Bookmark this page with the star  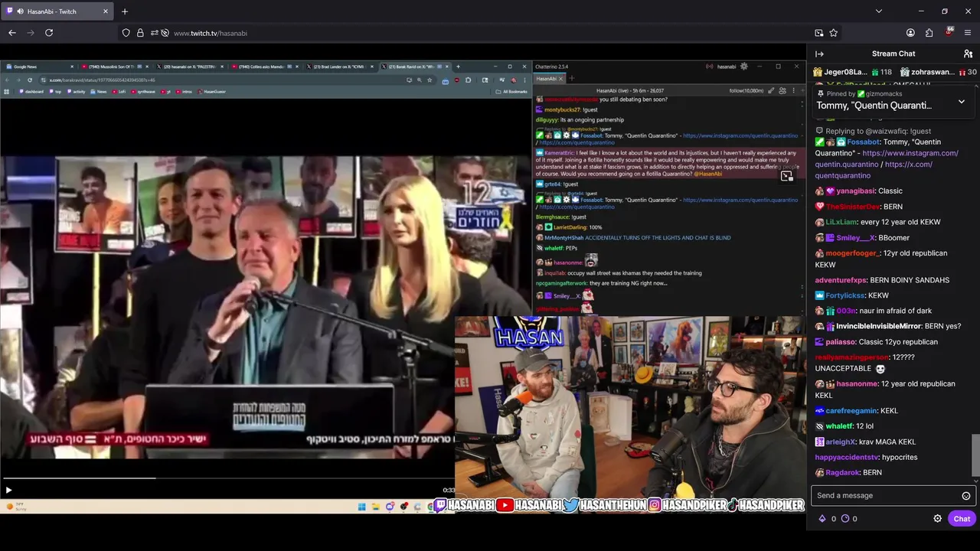[x=833, y=33]
